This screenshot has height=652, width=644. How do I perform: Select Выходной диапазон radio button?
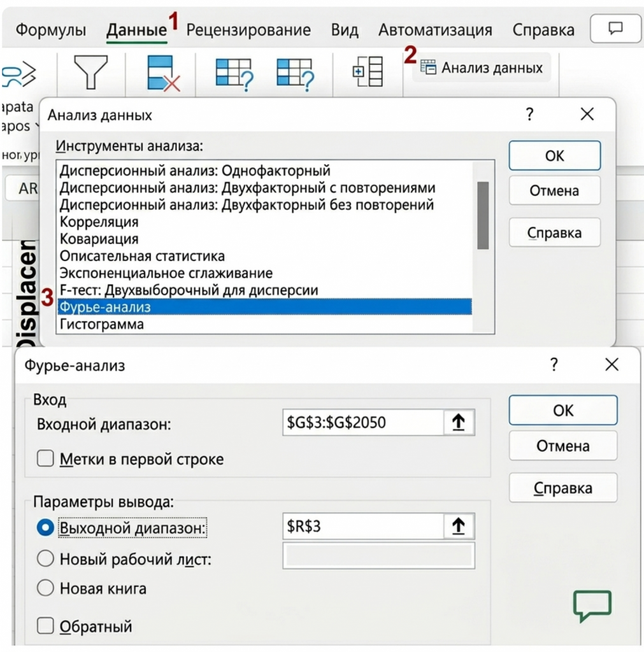45,527
